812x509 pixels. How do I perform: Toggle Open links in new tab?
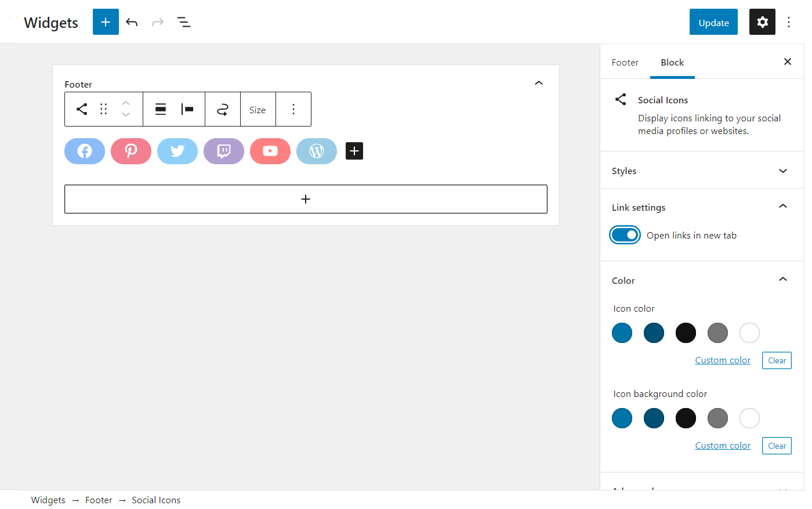(x=625, y=234)
